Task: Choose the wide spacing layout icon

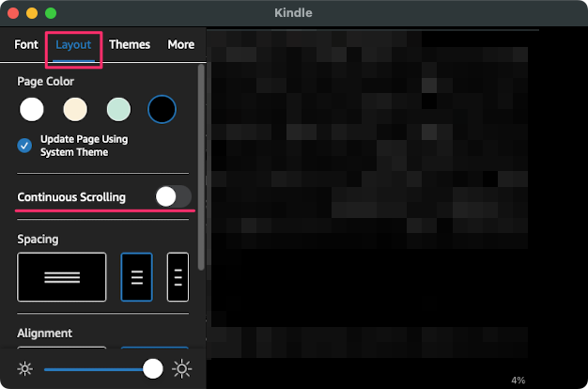Action: pos(62,277)
